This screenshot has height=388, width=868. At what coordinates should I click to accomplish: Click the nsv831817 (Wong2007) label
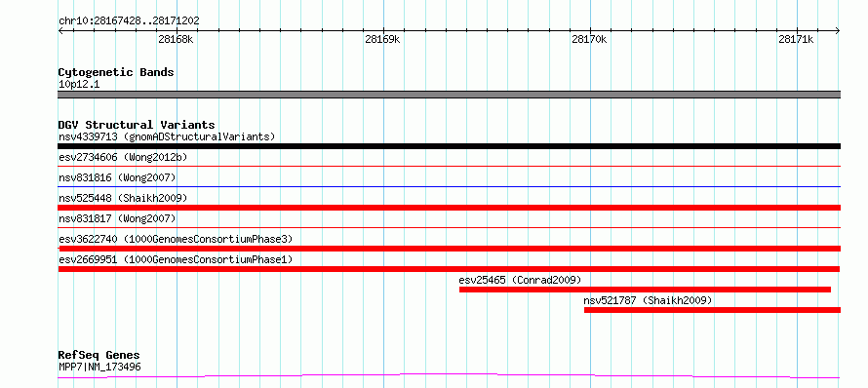click(117, 218)
